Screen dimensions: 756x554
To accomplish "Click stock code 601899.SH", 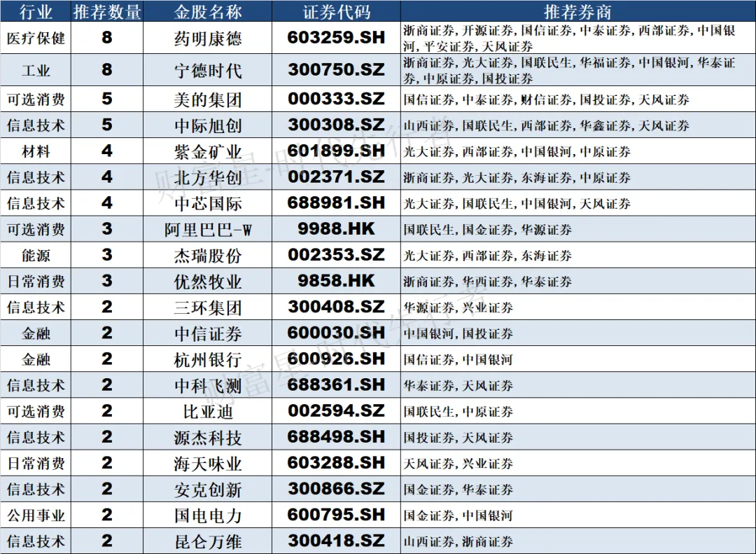I will click(336, 151).
